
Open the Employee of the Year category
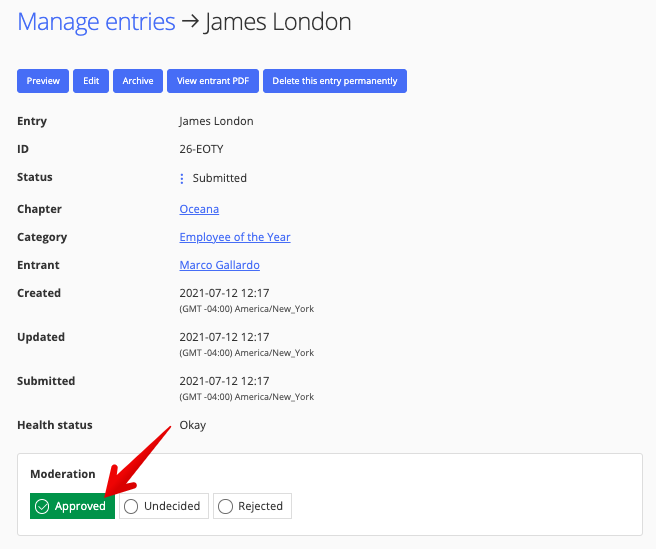235,237
